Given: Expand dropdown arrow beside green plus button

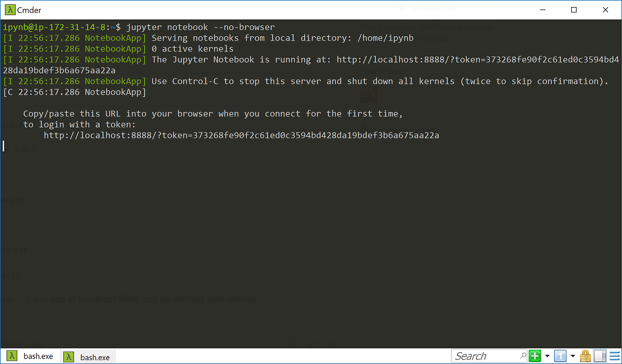Looking at the screenshot, I should click(x=547, y=356).
